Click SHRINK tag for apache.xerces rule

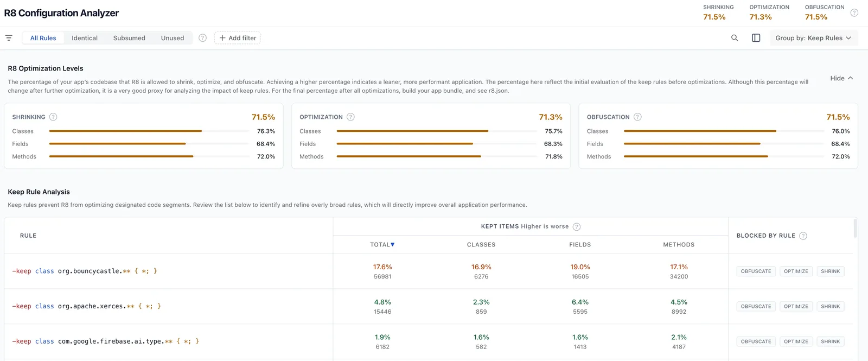[x=830, y=307]
